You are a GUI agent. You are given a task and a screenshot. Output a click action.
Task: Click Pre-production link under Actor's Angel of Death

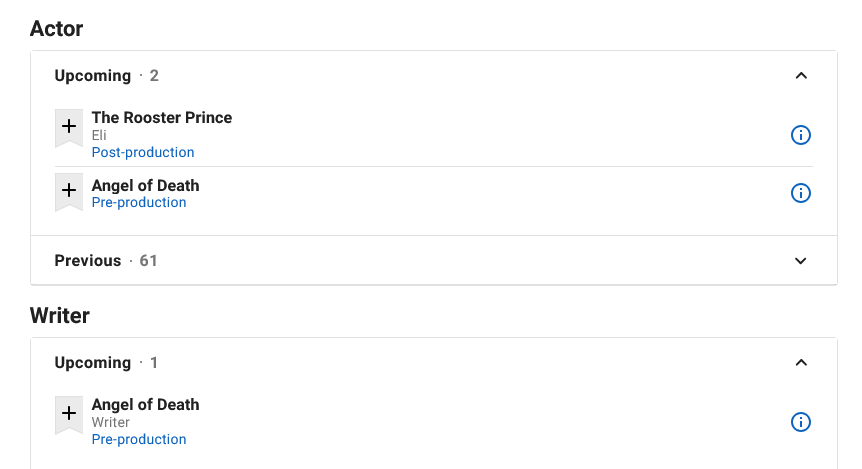(x=139, y=202)
